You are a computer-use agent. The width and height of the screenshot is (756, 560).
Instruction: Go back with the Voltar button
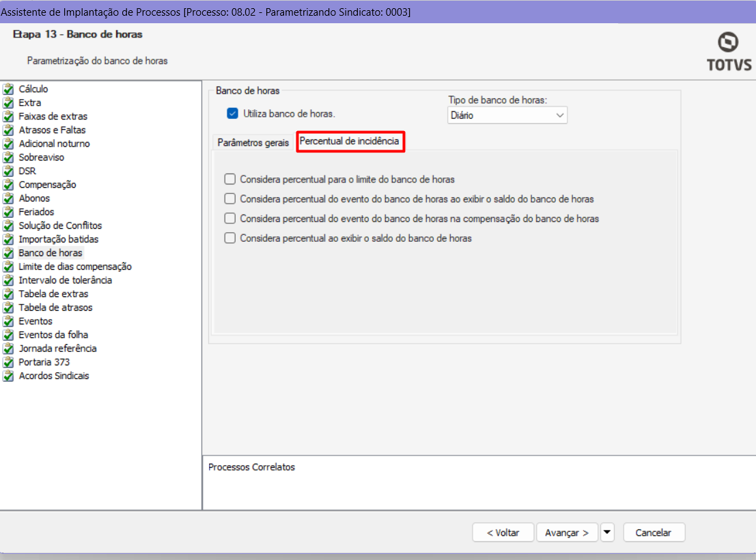pyautogui.click(x=503, y=533)
